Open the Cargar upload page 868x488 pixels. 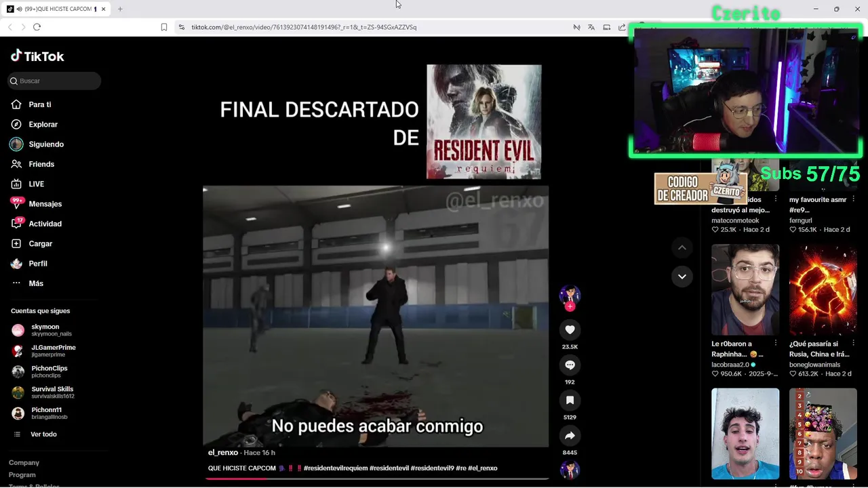(x=40, y=243)
